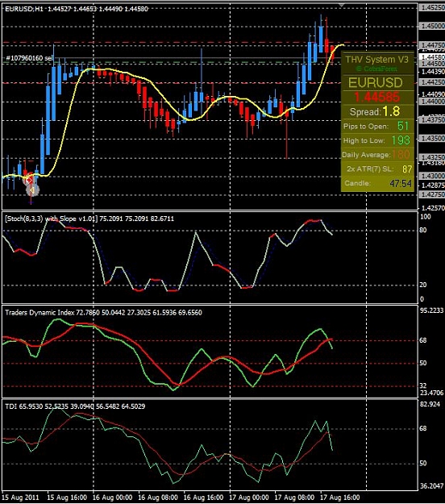Screen dimensions: 445x504
Task: Click the 'Pips to Open: 51' row
Action: pyautogui.click(x=376, y=126)
